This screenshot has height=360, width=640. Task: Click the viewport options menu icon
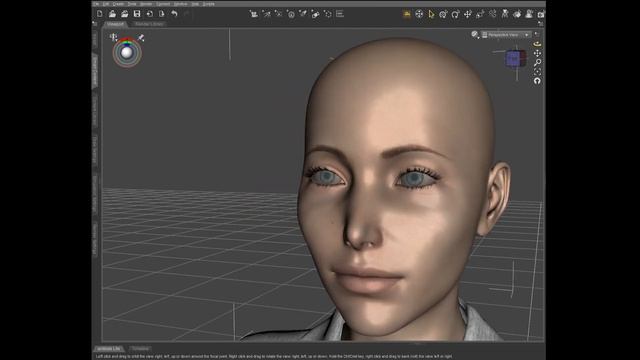pos(537,34)
